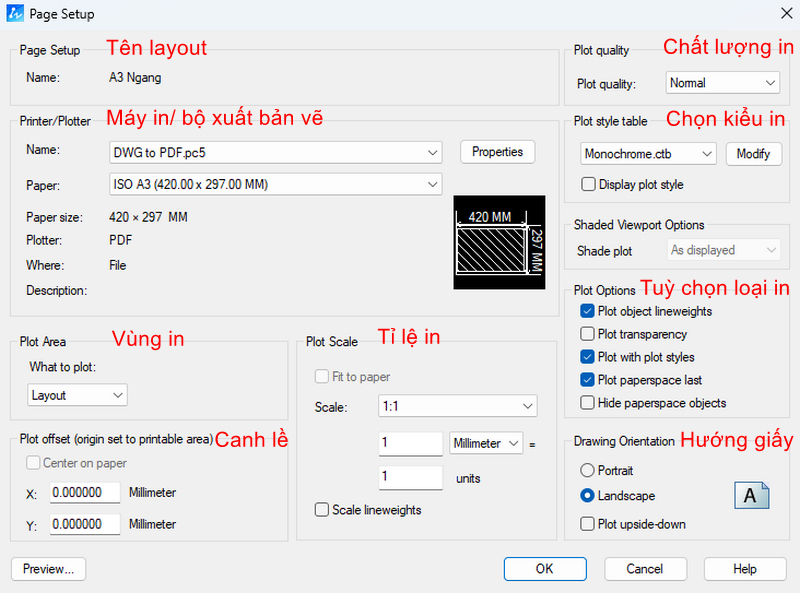Click the Where value File

click(117, 265)
